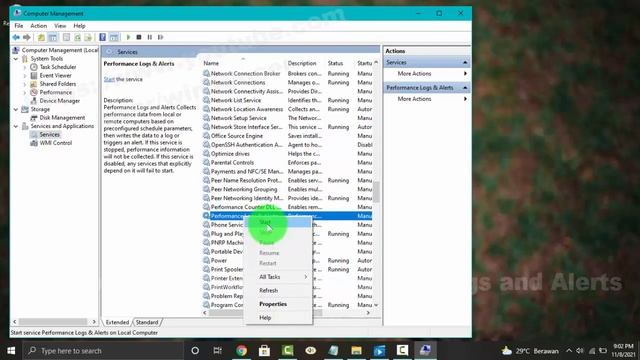Open the Action menu
The image size is (640, 360).
coord(38,26)
